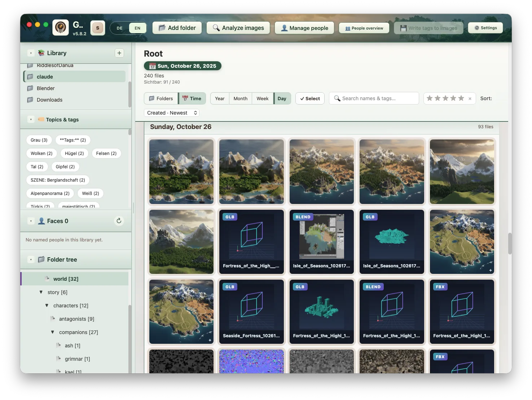This screenshot has width=532, height=400.
Task: Click the folder icon next to Blender
Action: click(x=30, y=88)
